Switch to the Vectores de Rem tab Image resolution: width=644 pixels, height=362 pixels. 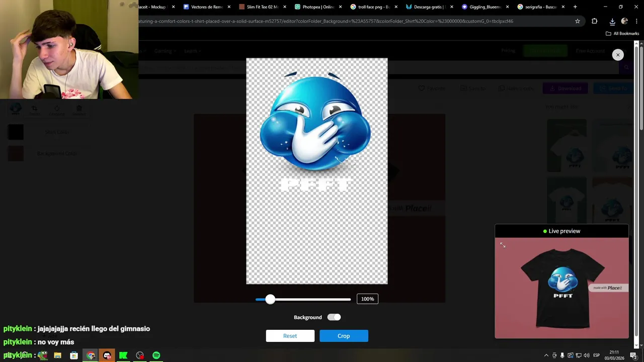click(x=207, y=7)
